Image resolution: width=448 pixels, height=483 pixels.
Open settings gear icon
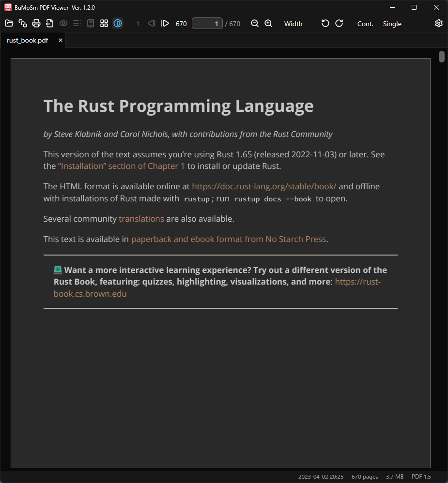439,23
